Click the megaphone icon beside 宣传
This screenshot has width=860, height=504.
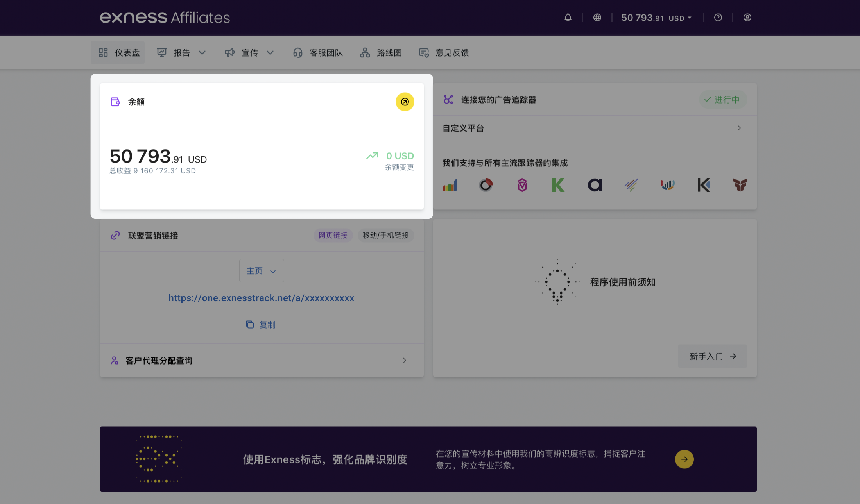tap(230, 53)
